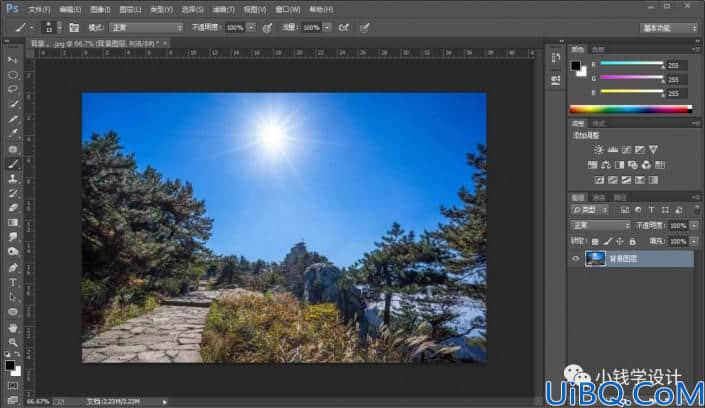Open the layer filter type dropdown
This screenshot has width=705, height=408.
click(x=590, y=210)
